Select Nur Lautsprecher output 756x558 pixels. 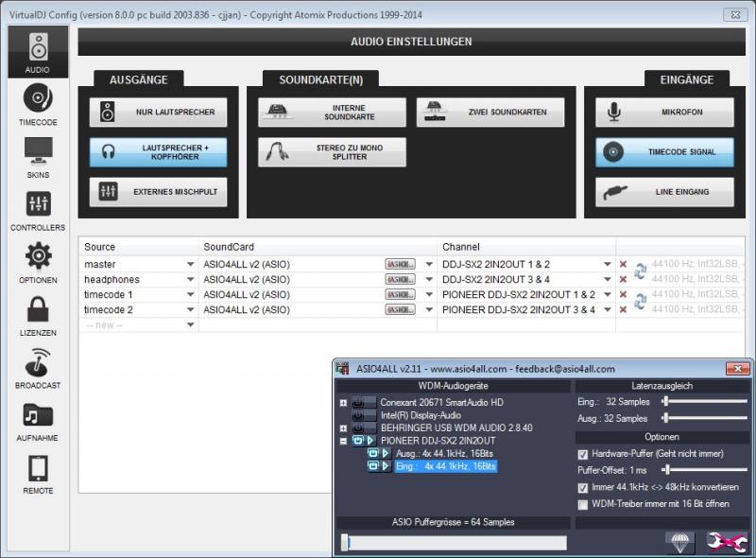[x=158, y=112]
